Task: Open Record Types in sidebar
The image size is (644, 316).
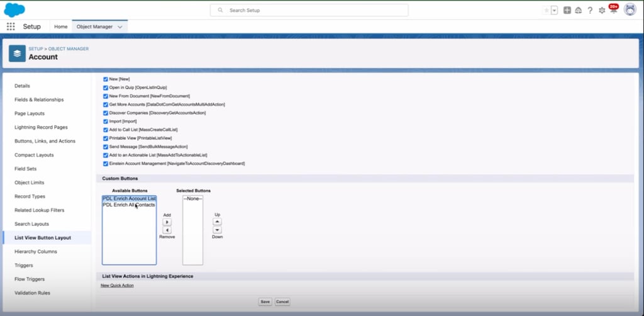Action: pyautogui.click(x=30, y=196)
